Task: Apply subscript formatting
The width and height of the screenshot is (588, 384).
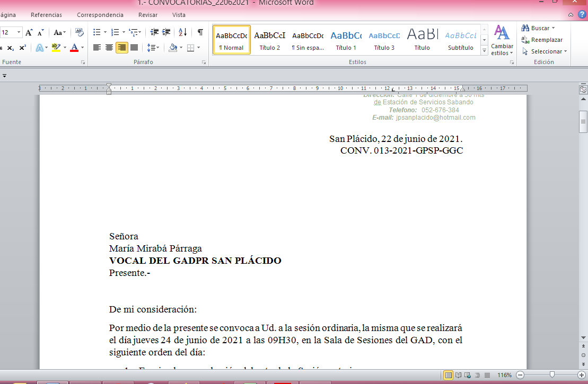Action: coord(11,48)
